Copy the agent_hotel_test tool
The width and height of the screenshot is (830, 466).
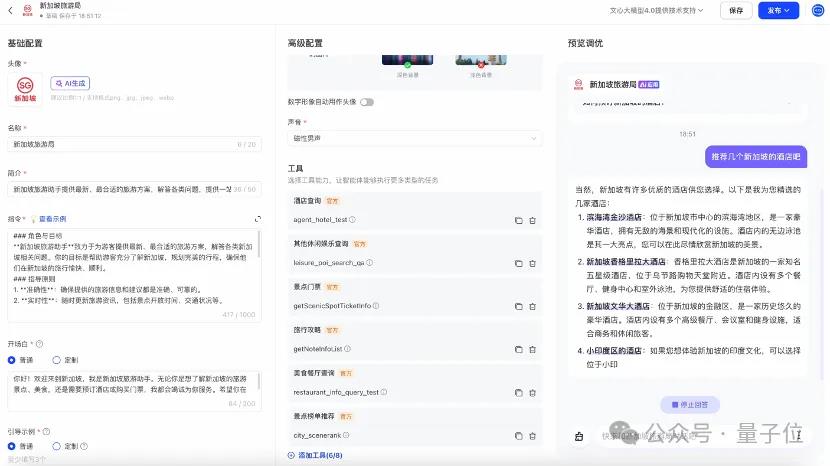pos(519,220)
